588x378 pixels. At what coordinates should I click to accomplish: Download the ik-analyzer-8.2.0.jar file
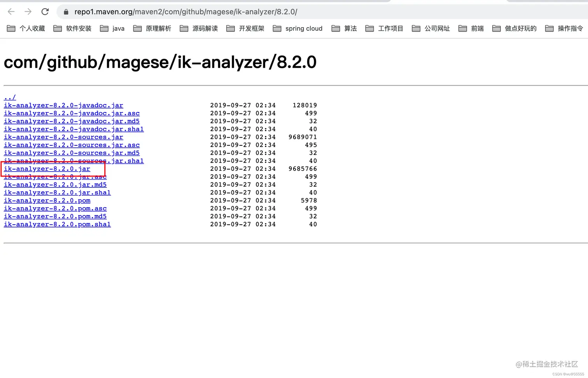coord(47,169)
